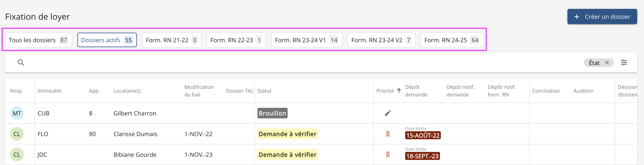The image size is (644, 165).
Task: Click the MT responsible avatar
Action: 17,113
